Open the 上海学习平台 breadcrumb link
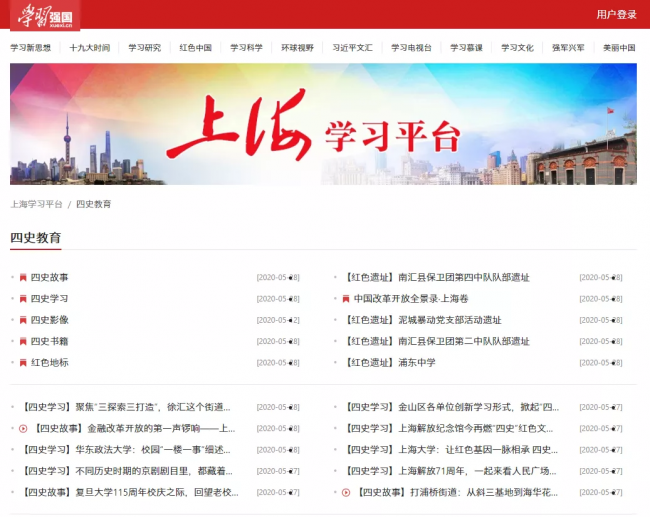650x517 pixels. pos(36,204)
